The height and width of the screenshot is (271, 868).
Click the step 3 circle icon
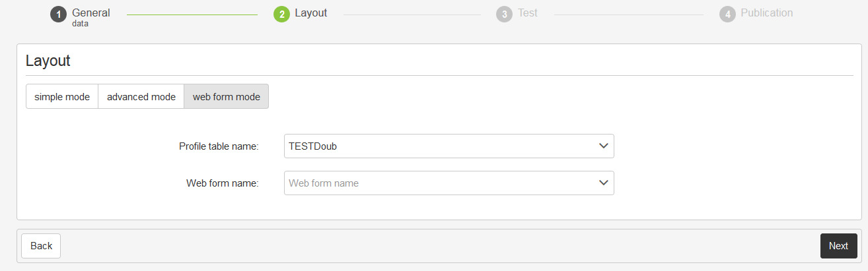pyautogui.click(x=504, y=15)
